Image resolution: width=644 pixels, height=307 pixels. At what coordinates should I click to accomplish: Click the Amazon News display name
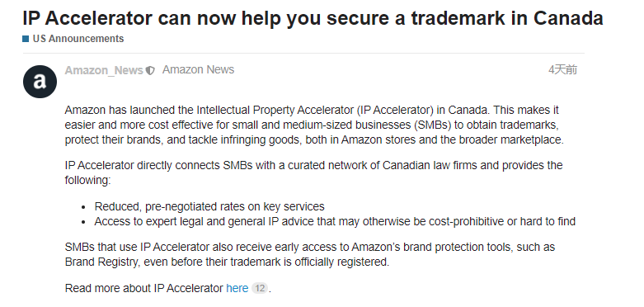coord(198,70)
